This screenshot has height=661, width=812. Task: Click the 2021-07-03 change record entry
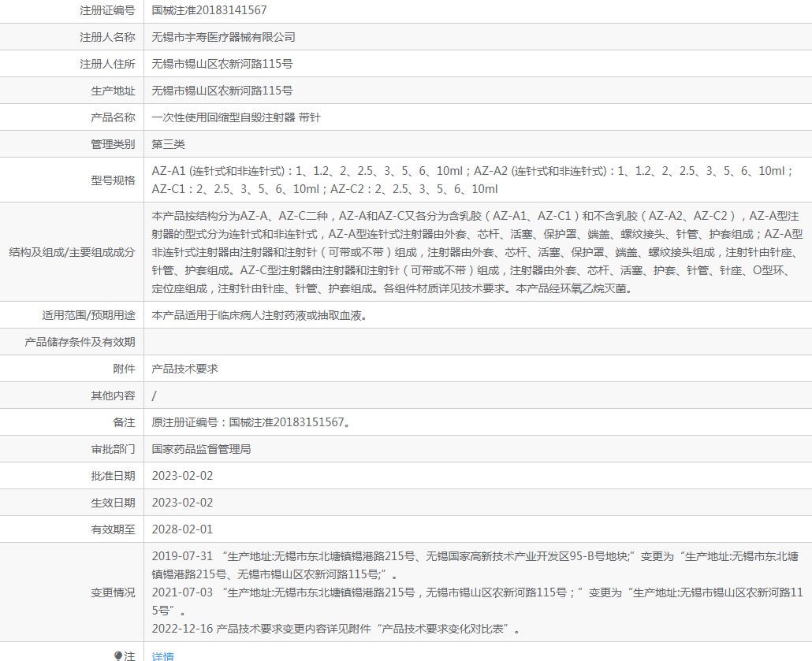tap(478, 601)
